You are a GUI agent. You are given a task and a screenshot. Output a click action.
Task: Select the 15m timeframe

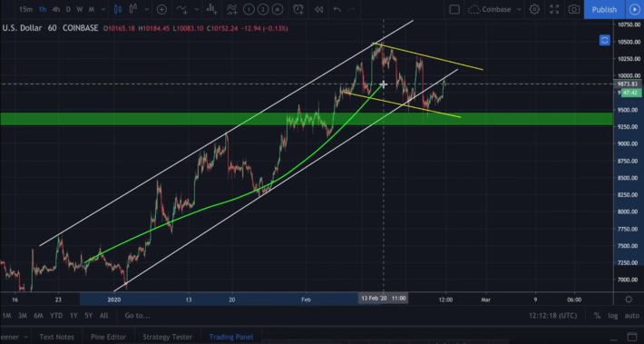click(x=25, y=9)
